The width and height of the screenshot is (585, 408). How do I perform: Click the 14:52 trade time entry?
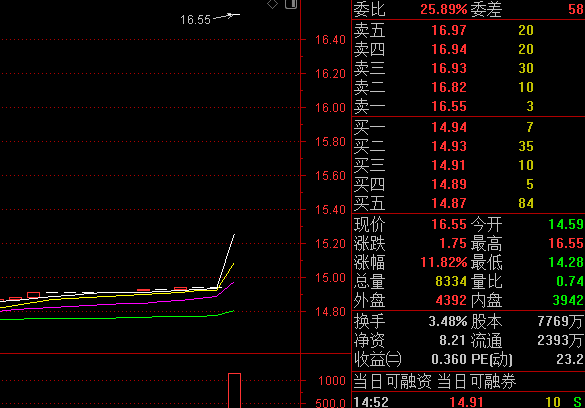[x=371, y=402]
